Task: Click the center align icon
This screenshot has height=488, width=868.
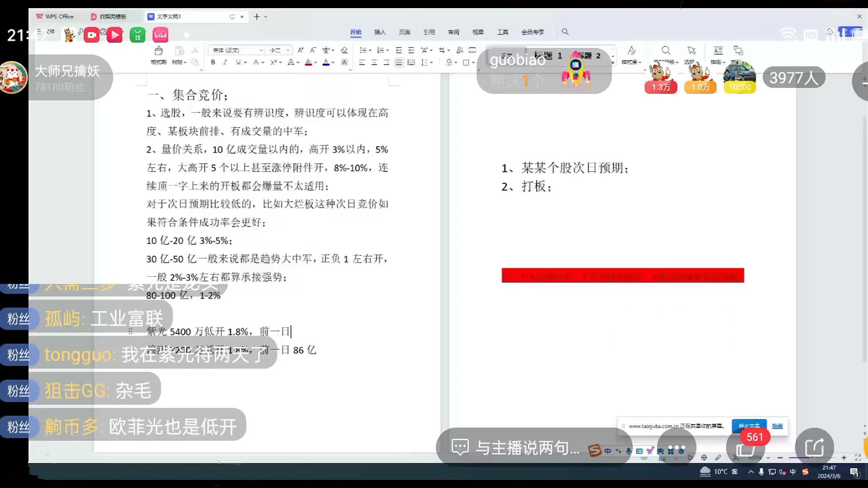Action: [374, 62]
